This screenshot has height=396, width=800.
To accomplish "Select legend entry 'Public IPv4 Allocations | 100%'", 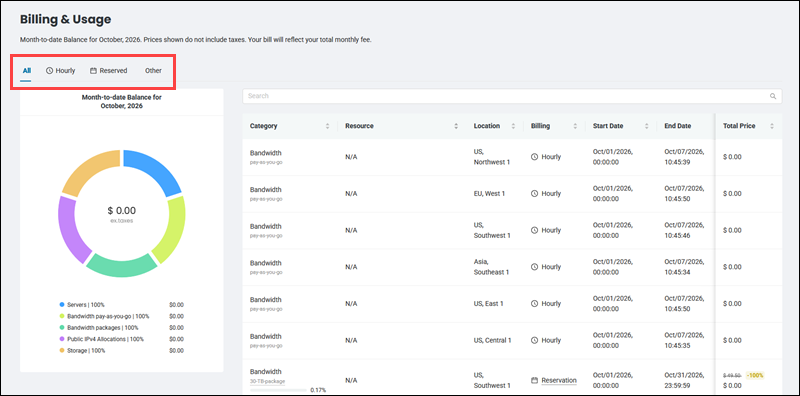I will pos(106,339).
